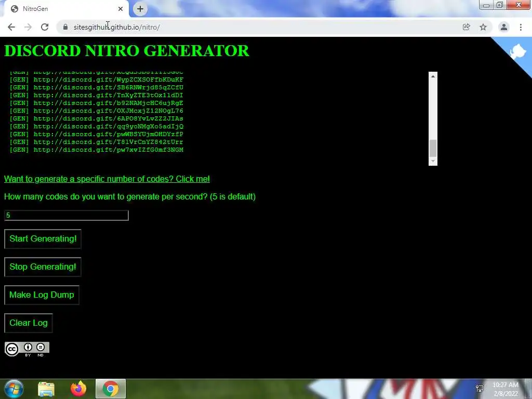Click the log line ending T8lVrCnYZ842tUrr

(x=97, y=142)
